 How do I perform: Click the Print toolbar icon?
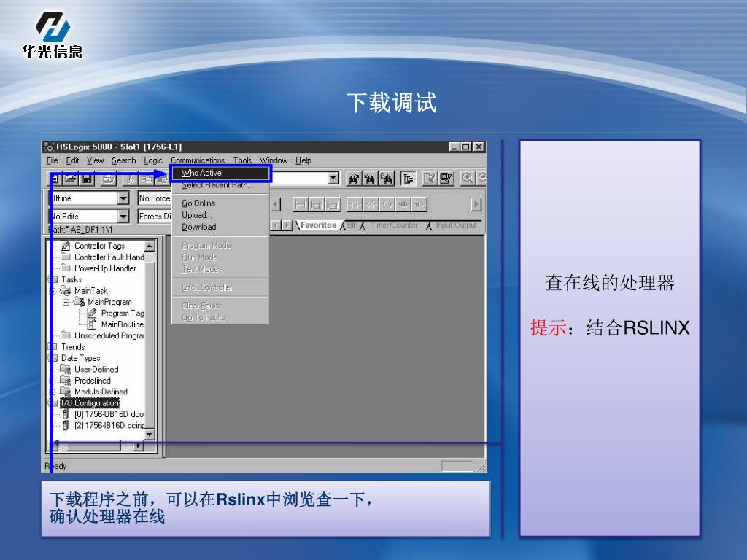tap(108, 179)
